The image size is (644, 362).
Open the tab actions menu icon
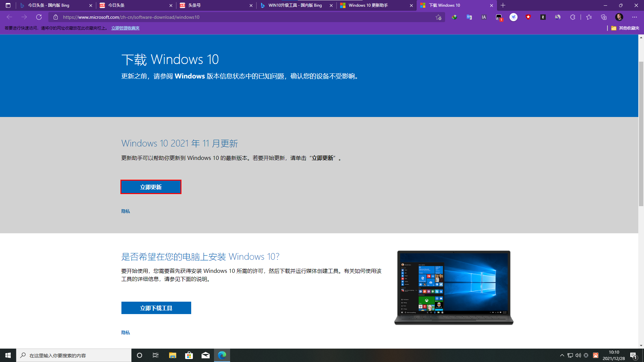(8, 5)
